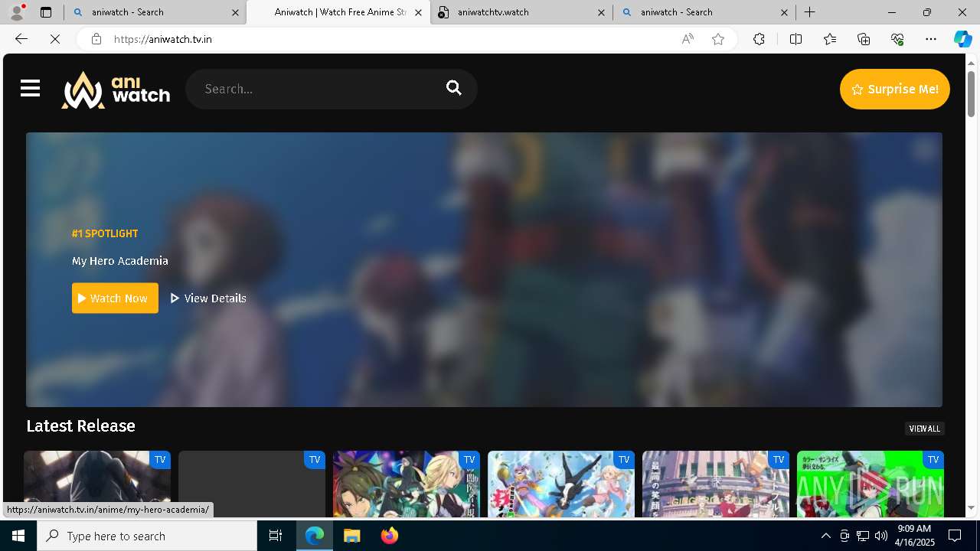The image size is (980, 551).
Task: Open View Details for My Hero Academia
Action: 208,298
